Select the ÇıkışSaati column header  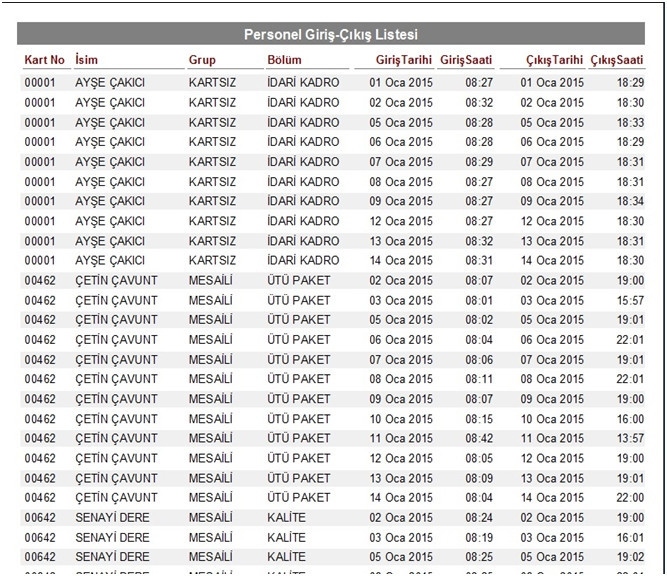click(617, 60)
